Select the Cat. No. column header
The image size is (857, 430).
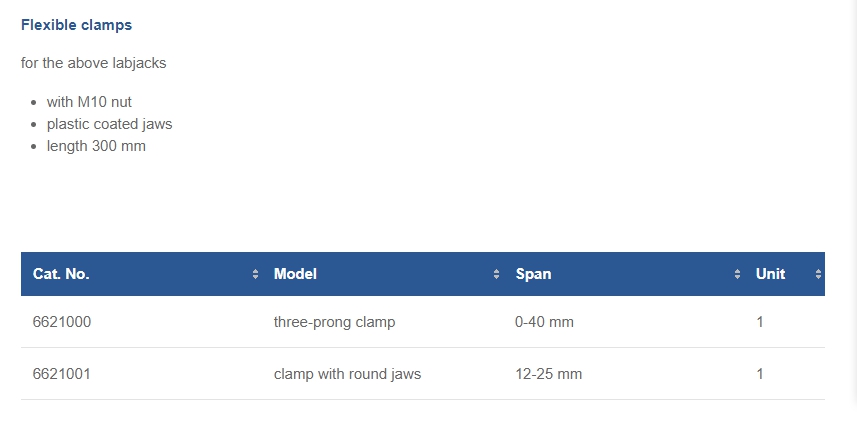(61, 274)
